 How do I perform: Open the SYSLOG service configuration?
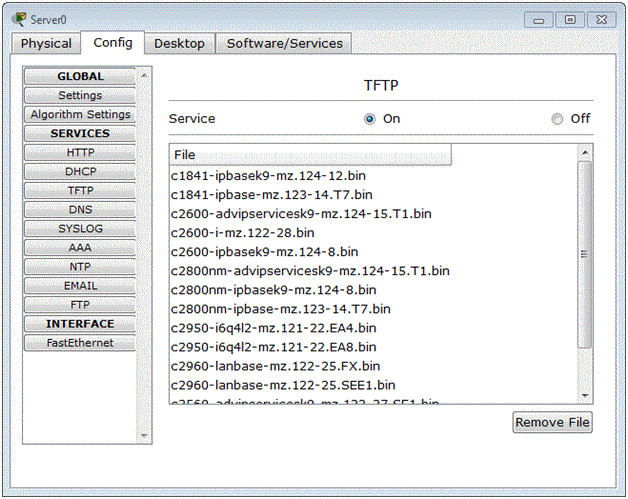click(80, 228)
